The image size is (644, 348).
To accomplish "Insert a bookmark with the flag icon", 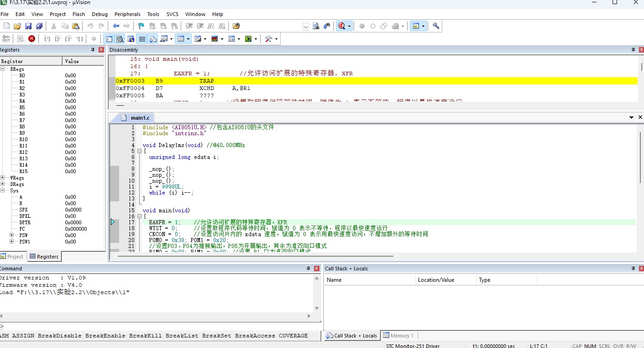I will pos(141,26).
